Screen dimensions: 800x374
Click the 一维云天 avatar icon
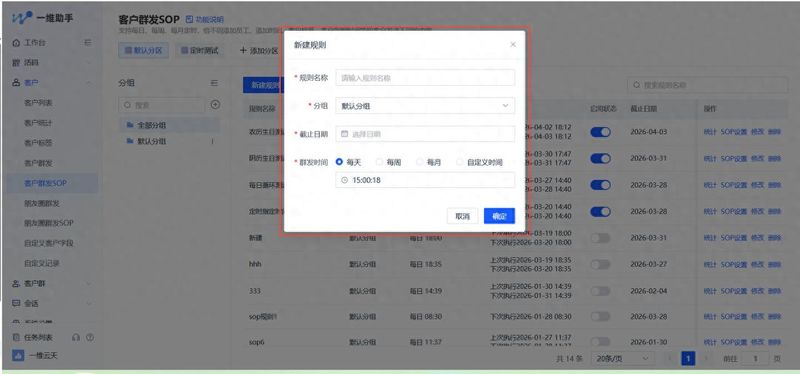tap(18, 356)
